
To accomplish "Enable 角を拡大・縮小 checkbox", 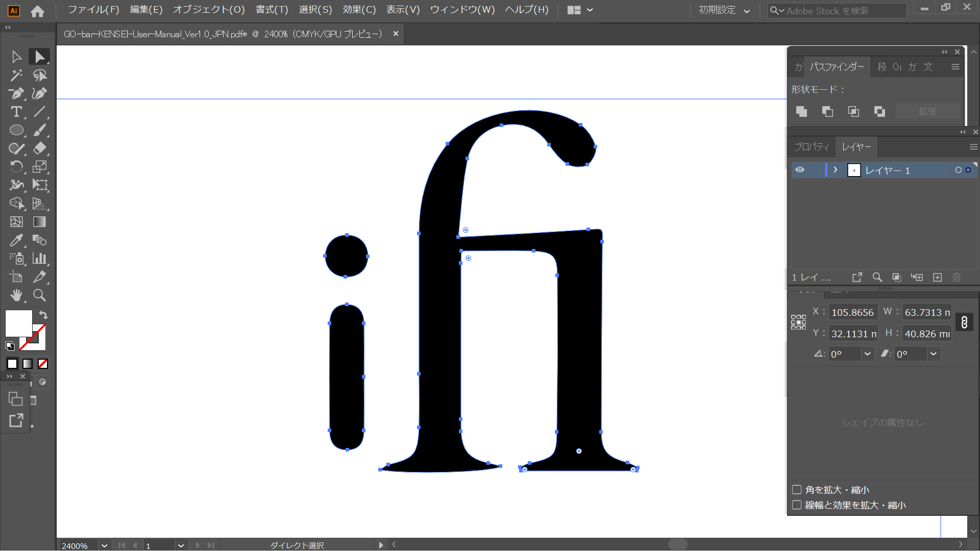I will [x=797, y=490].
